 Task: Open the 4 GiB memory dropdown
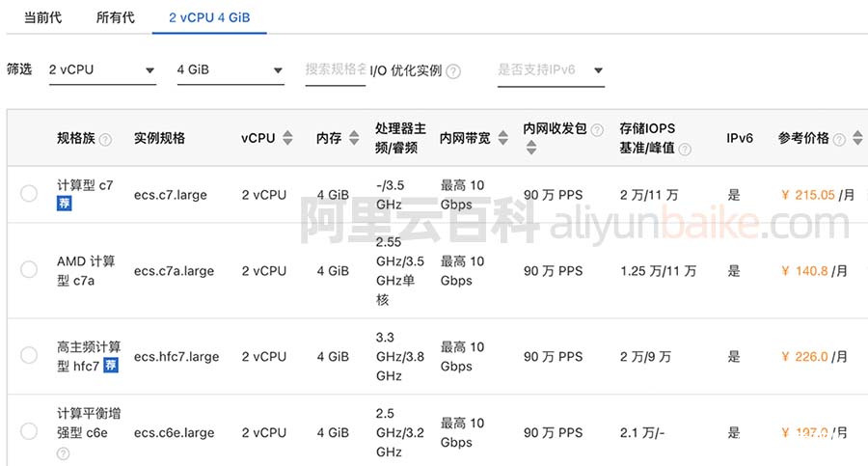point(231,70)
